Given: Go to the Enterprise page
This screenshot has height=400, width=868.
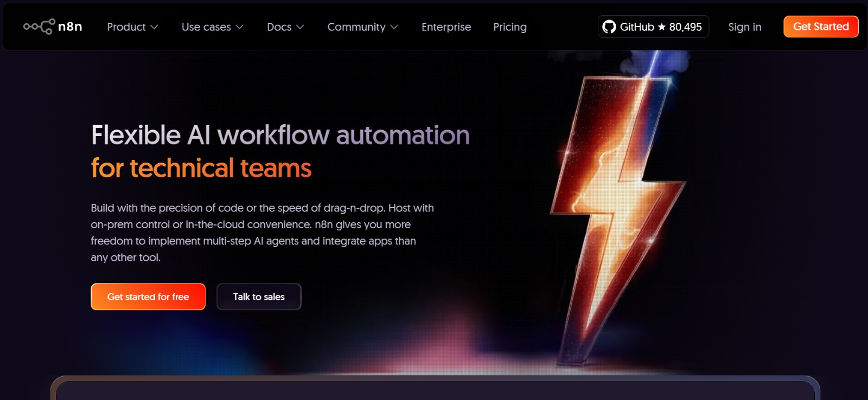Looking at the screenshot, I should pos(446,27).
